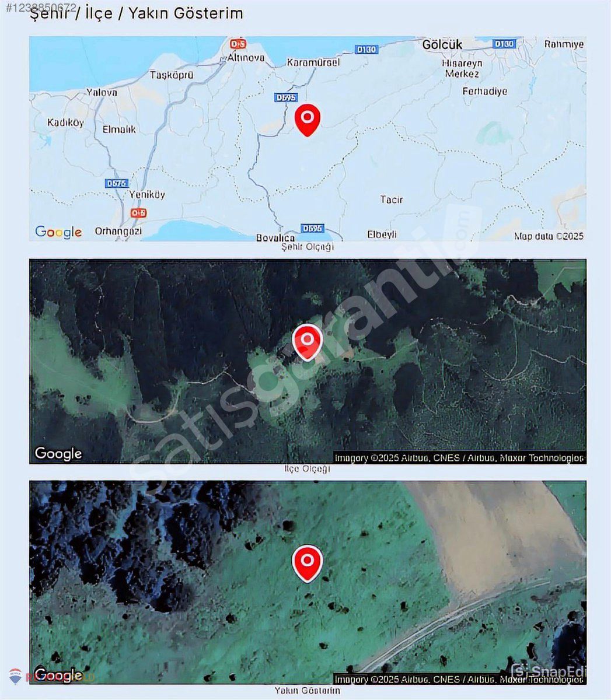Click the D130 road shield near Gölcük
Viewport: 611px width, 700px height.
pos(504,44)
